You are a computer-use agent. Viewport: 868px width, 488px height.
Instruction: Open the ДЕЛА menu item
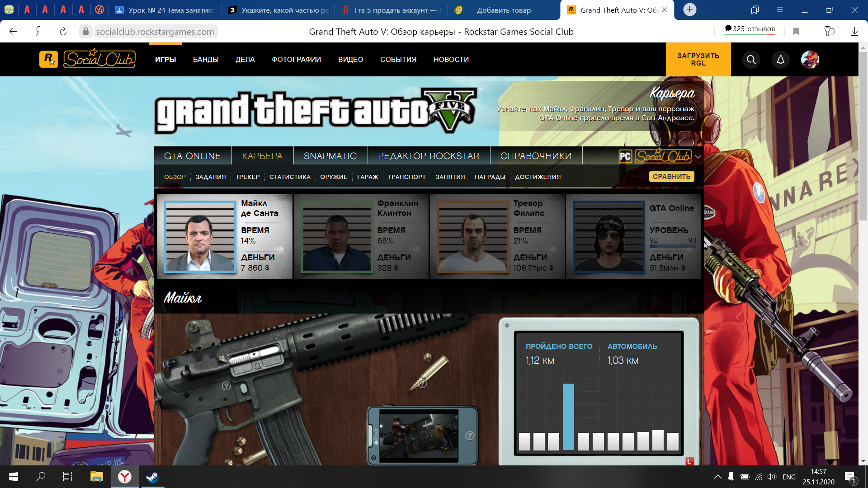tap(245, 60)
